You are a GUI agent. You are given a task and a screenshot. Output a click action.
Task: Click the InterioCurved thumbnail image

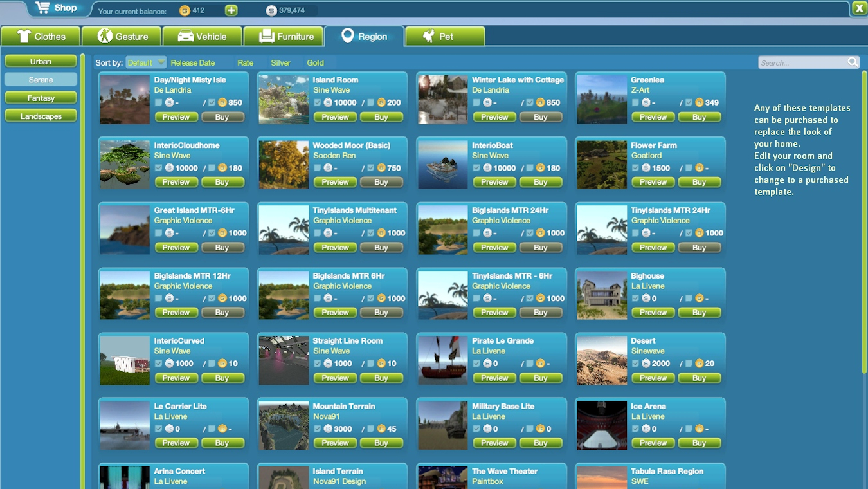tap(125, 360)
